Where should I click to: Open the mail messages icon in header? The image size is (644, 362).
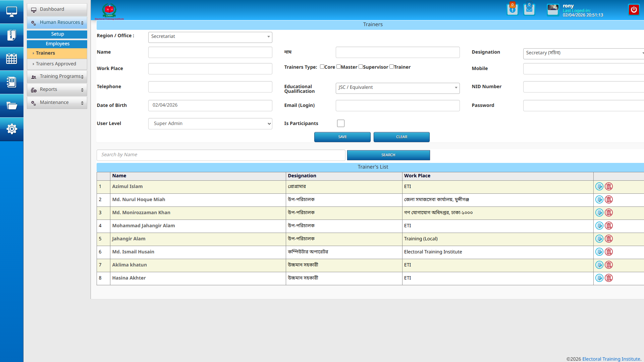click(x=529, y=10)
